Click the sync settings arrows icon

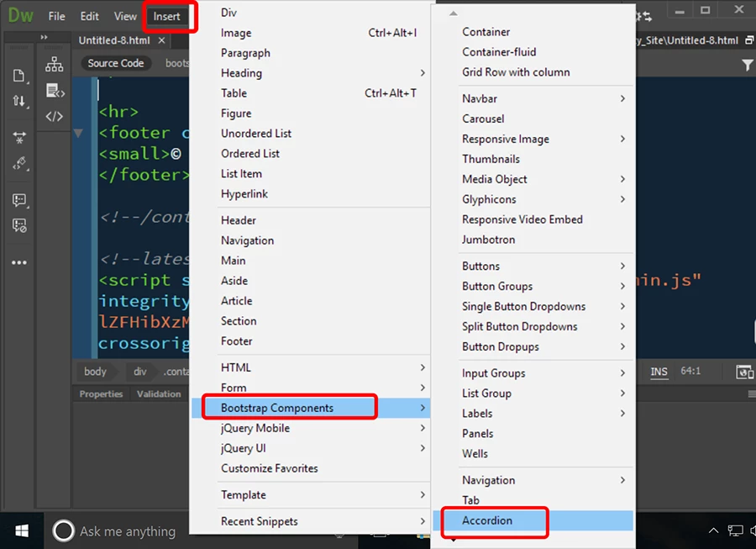644,17
